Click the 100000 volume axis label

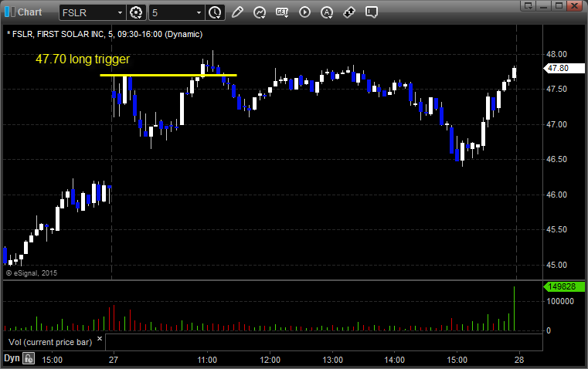point(560,301)
